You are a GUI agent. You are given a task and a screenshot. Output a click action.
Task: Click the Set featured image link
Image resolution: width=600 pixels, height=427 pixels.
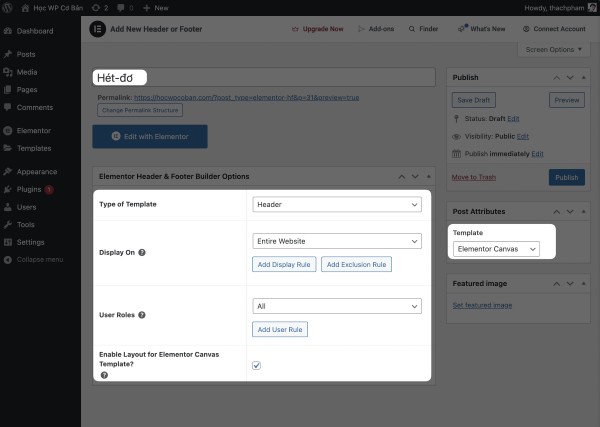[x=481, y=305]
